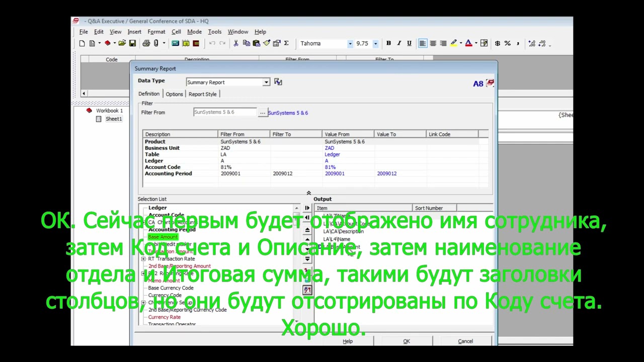Viewport: 644px width, 362px height.
Task: Open dropdown arrow beside red book icon
Action: click(x=115, y=43)
